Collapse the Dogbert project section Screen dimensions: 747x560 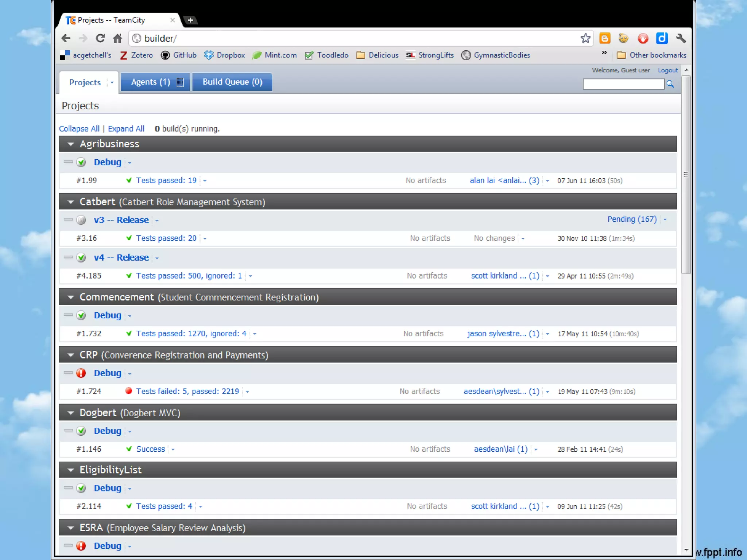[71, 413]
